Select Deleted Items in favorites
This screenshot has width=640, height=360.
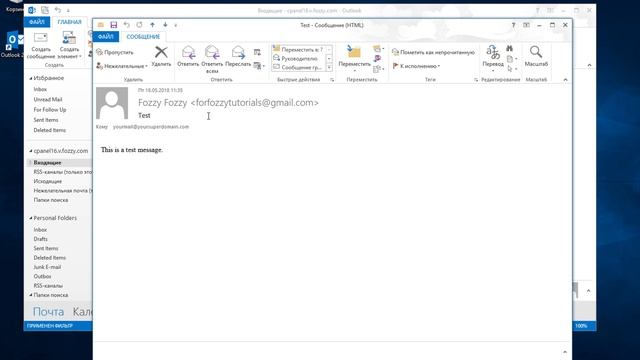[x=49, y=130]
